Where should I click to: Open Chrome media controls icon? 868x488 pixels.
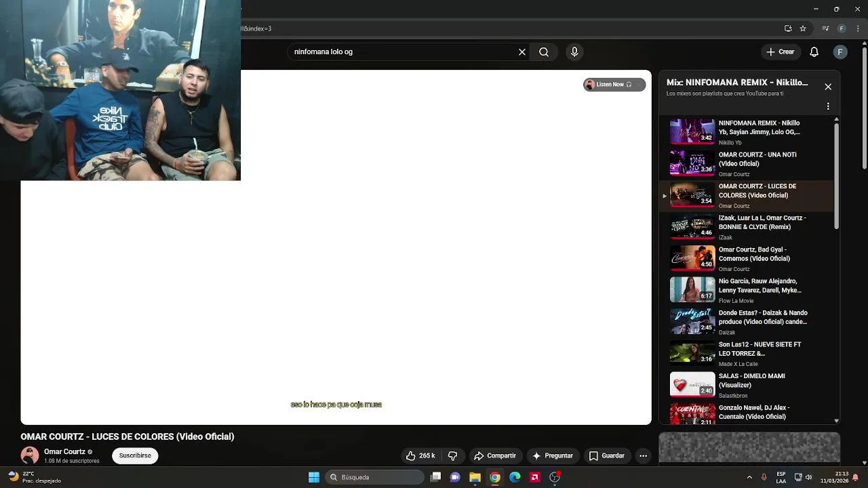pos(825,28)
